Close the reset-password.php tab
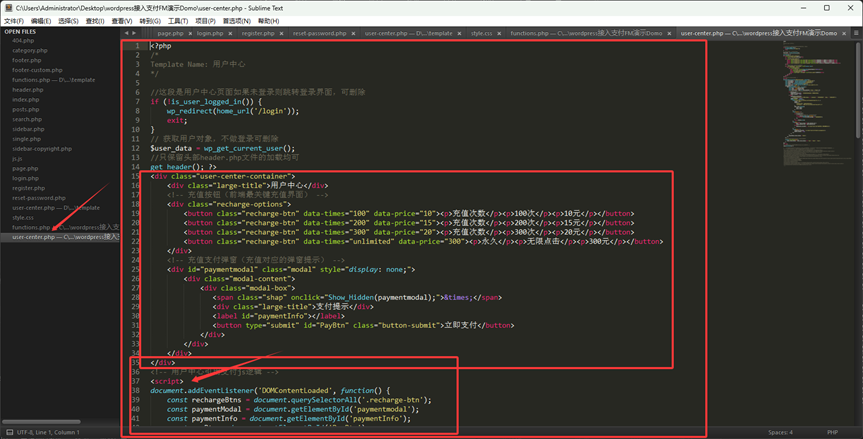Screen dimensions: 863x439 point(353,34)
